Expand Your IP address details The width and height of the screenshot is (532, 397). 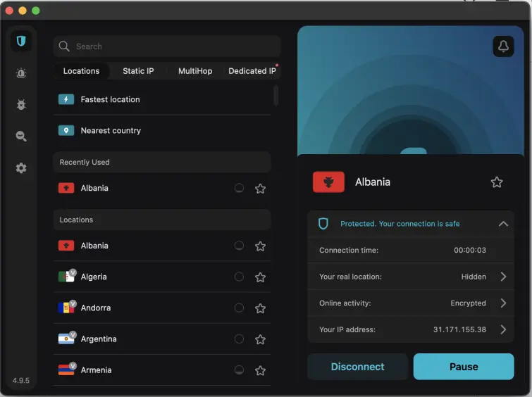point(504,329)
